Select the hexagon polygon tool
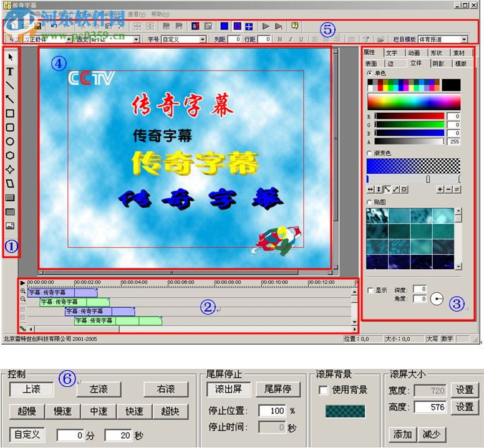 pyautogui.click(x=10, y=155)
